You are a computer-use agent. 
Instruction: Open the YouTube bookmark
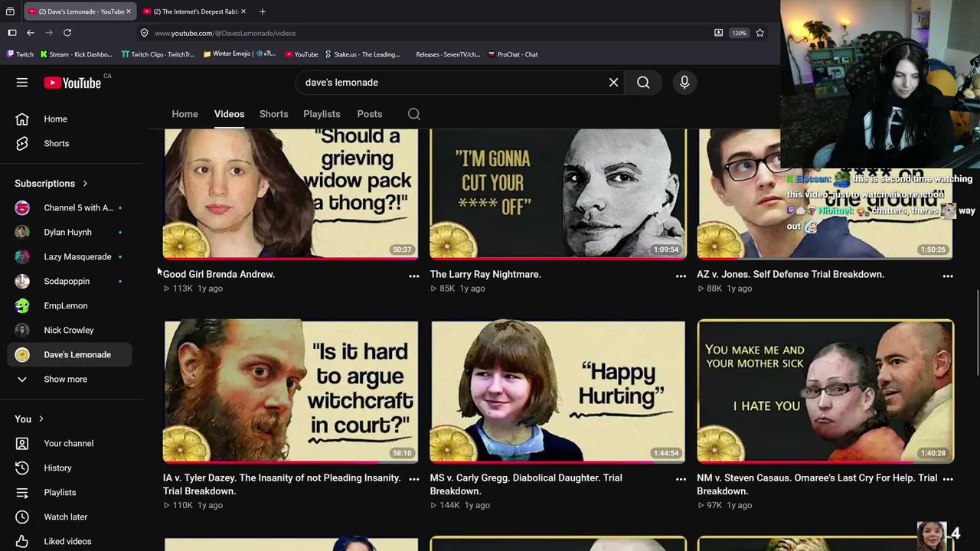coord(302,54)
